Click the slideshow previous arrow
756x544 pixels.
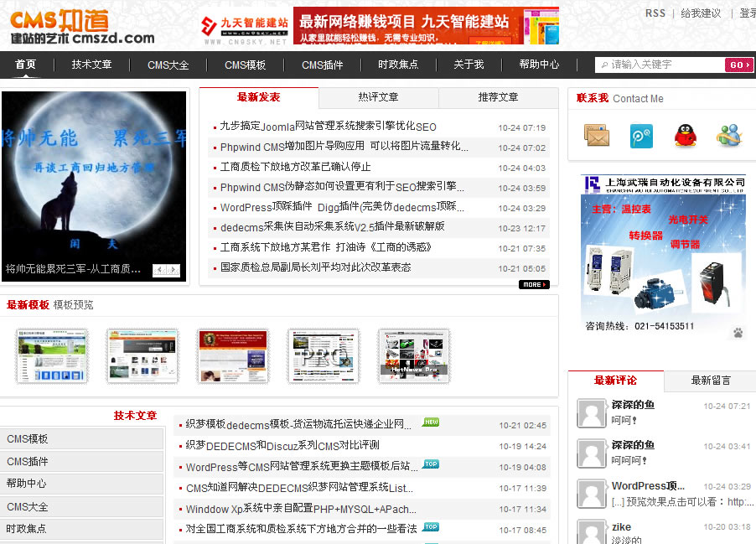159,270
